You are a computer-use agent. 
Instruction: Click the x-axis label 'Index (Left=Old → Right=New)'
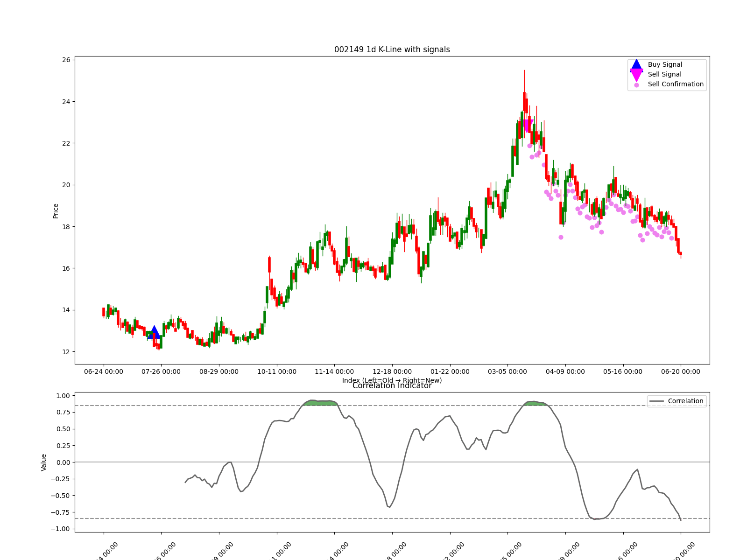(x=392, y=380)
